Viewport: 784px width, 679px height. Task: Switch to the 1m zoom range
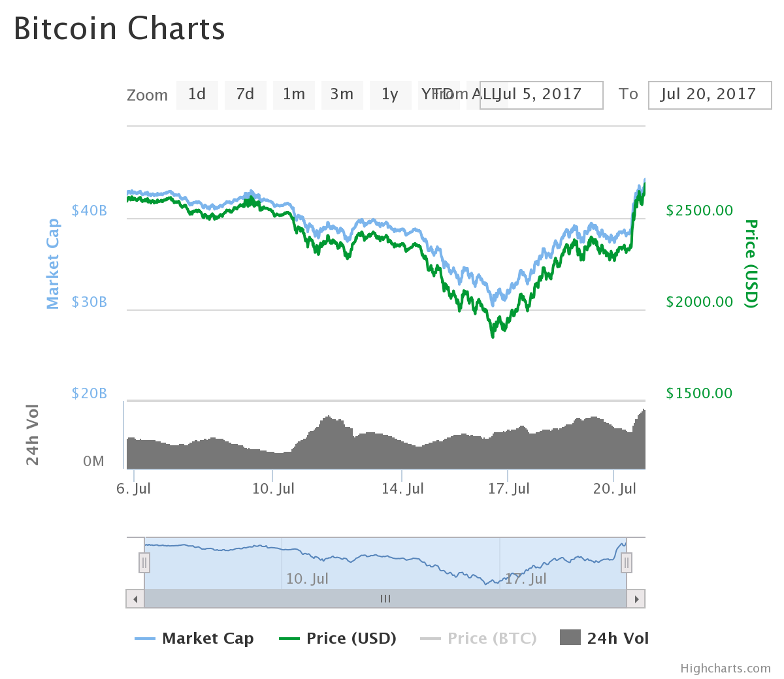[293, 95]
